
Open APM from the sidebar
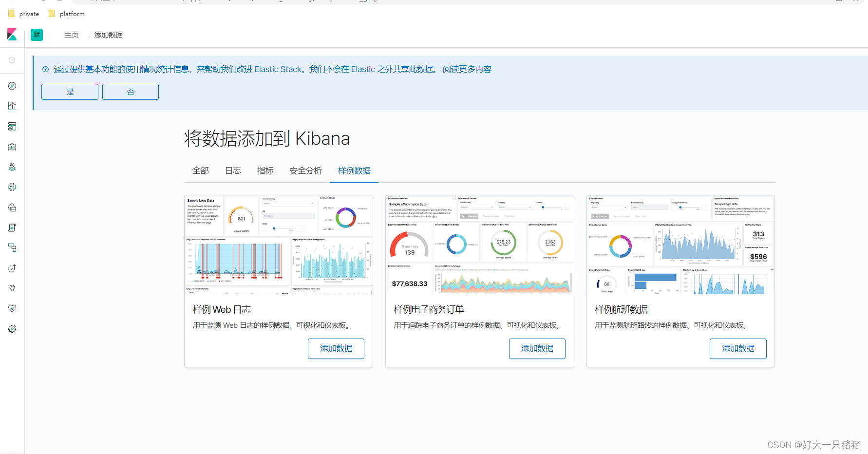[12, 248]
